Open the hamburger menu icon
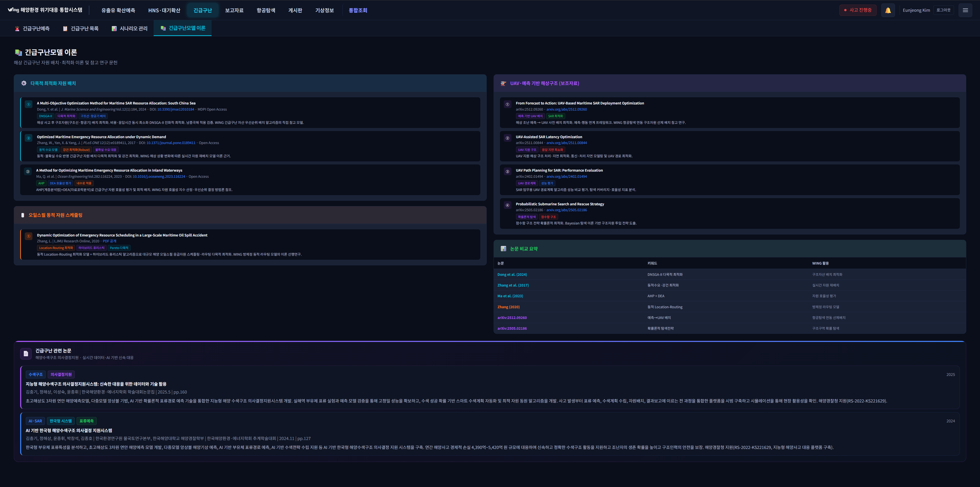The height and width of the screenshot is (487, 980). (x=965, y=10)
